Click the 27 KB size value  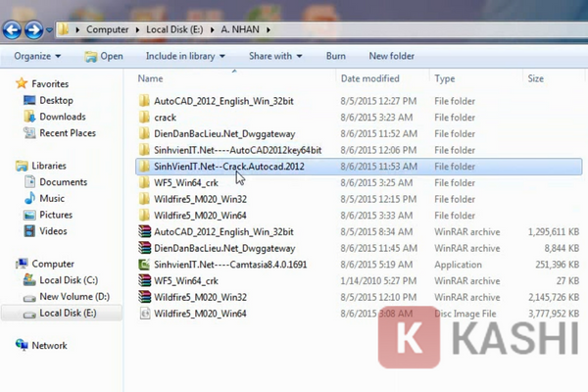pyautogui.click(x=567, y=280)
